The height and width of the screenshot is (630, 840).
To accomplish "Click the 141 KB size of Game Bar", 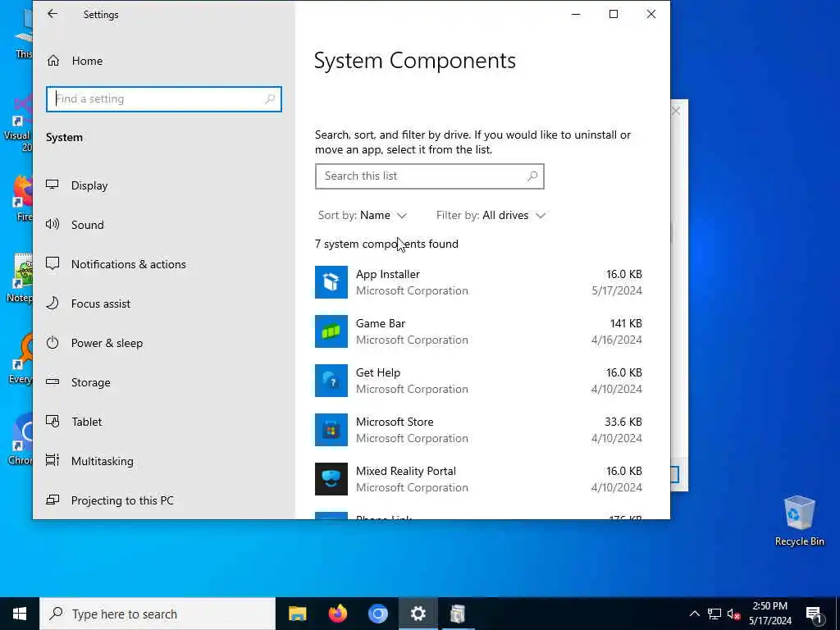I will tap(626, 323).
